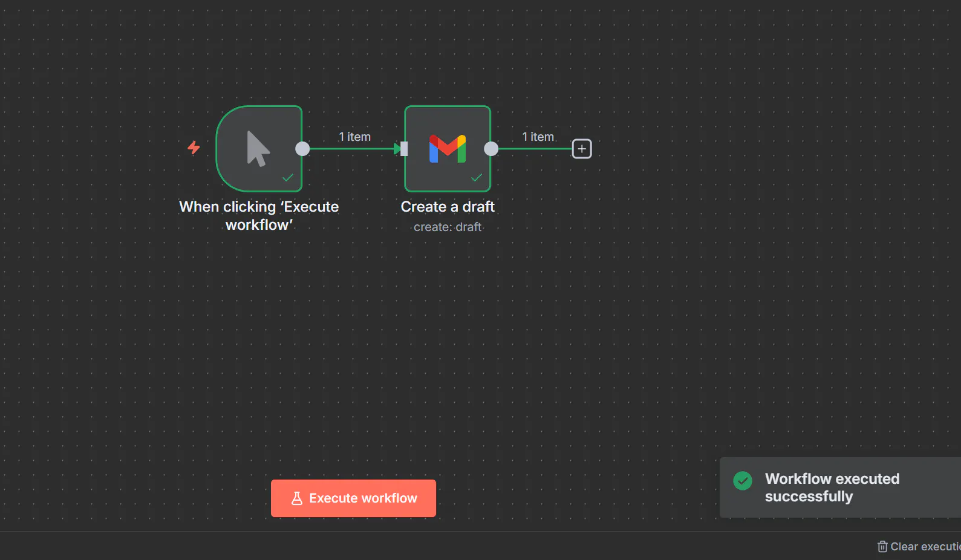This screenshot has width=961, height=560.
Task: Click the 'When clicking ‘Execute workflow’' node label
Action: (259, 216)
